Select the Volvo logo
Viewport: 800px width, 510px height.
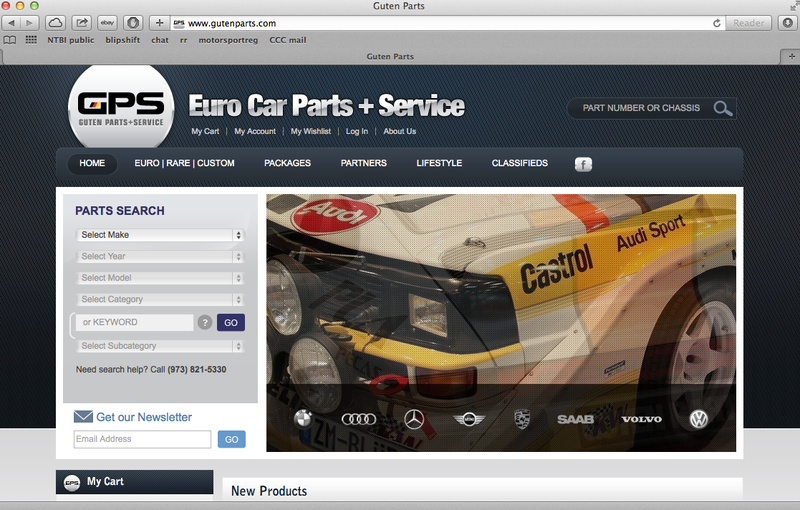pyautogui.click(x=641, y=419)
